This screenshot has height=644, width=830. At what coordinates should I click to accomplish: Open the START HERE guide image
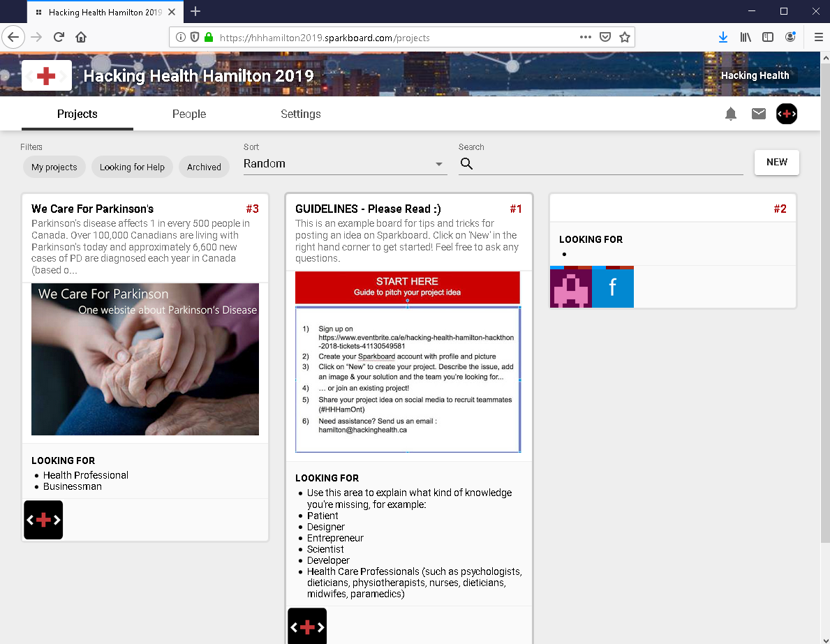click(408, 362)
